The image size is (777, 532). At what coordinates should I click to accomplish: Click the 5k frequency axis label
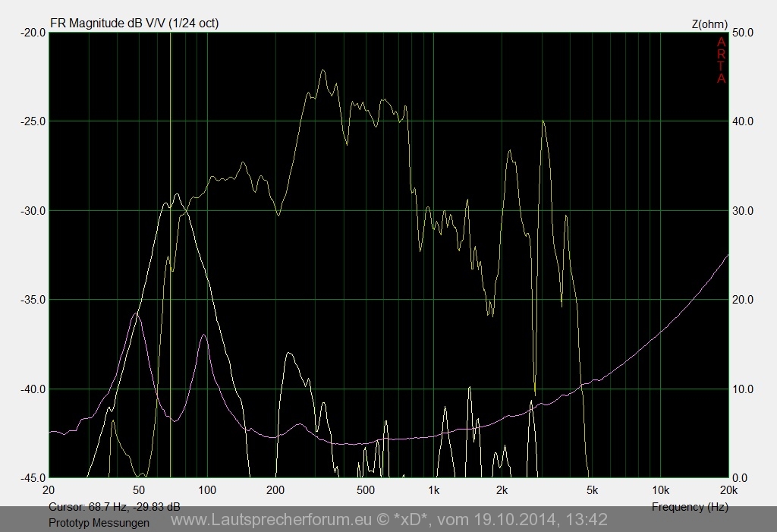(x=592, y=490)
